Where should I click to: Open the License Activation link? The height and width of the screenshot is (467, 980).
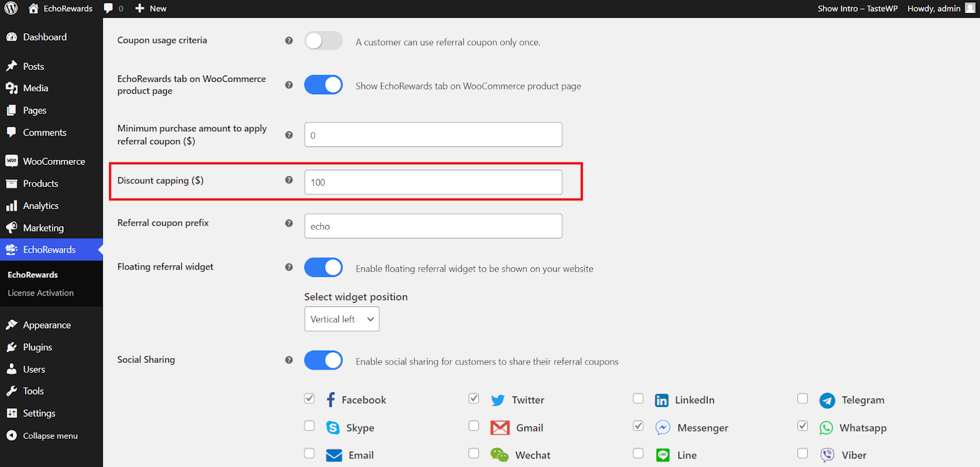coord(40,293)
